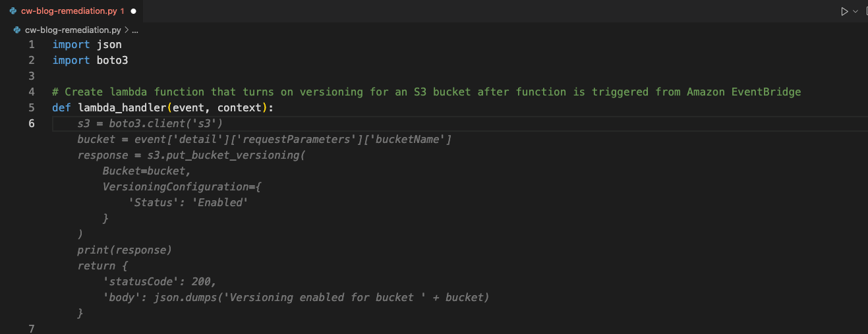Click the unsaved dot on the tab
Image resolution: width=868 pixels, height=334 pixels.
point(134,11)
